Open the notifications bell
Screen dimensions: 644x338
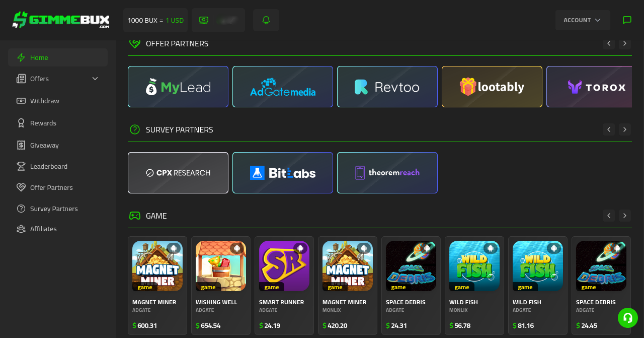tap(266, 20)
